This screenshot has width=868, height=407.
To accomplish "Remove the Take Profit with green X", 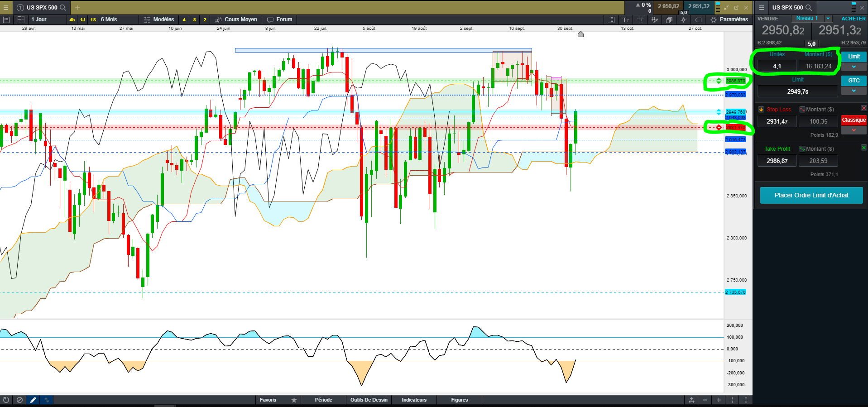I will click(x=863, y=148).
